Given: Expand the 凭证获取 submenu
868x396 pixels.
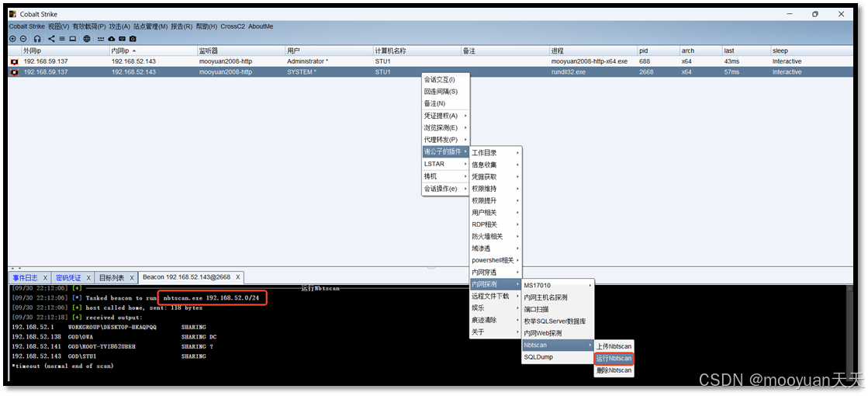Looking at the screenshot, I should click(x=496, y=177).
